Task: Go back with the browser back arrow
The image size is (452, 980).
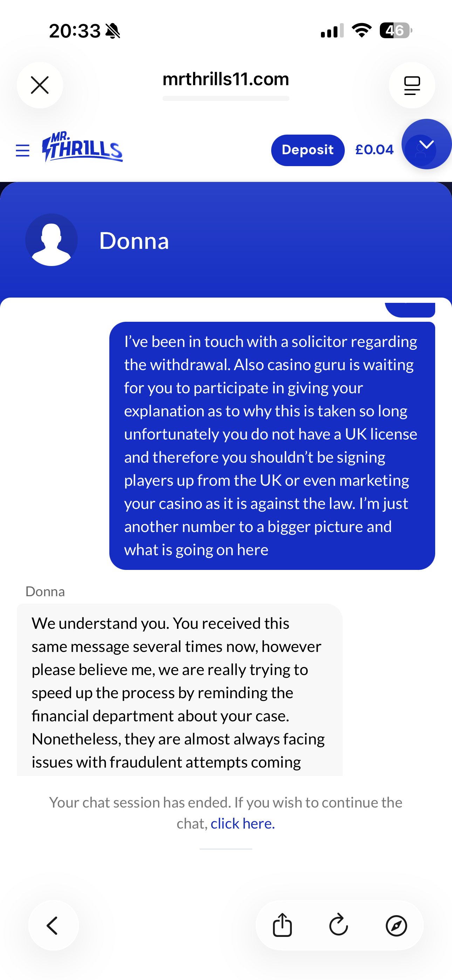Action: point(53,925)
